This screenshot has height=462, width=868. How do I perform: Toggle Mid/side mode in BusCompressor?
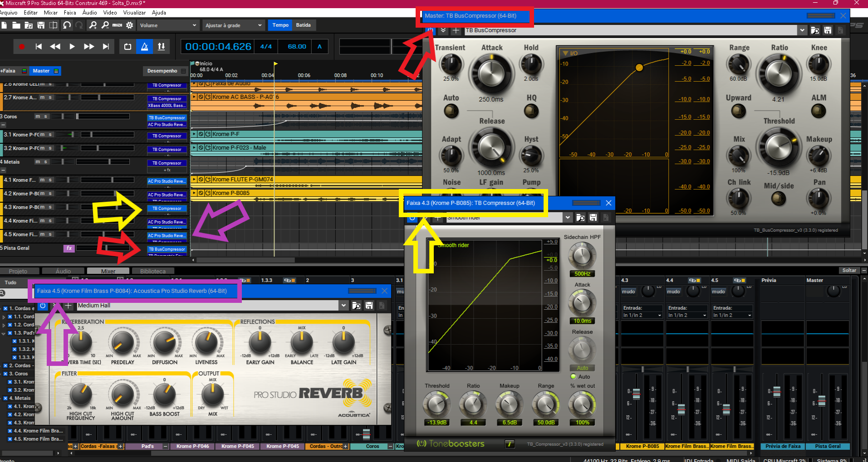779,198
